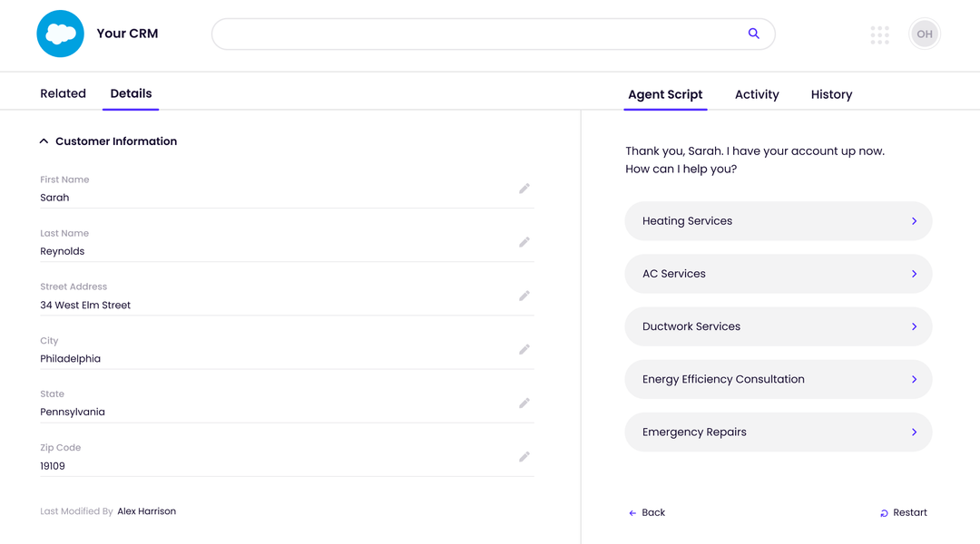Click the search magnifier icon

[x=753, y=34]
